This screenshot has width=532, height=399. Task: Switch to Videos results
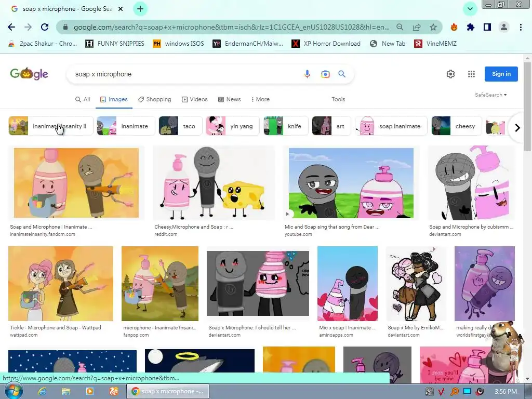pyautogui.click(x=195, y=99)
